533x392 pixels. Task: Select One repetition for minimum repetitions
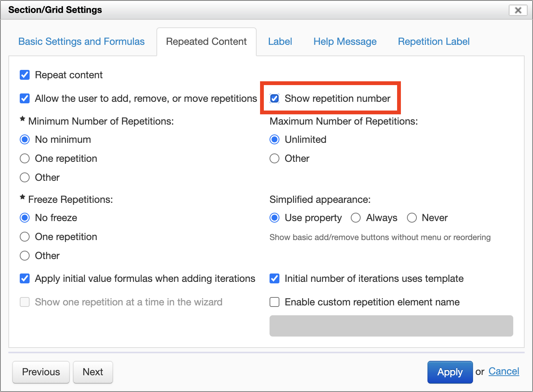tap(25, 158)
